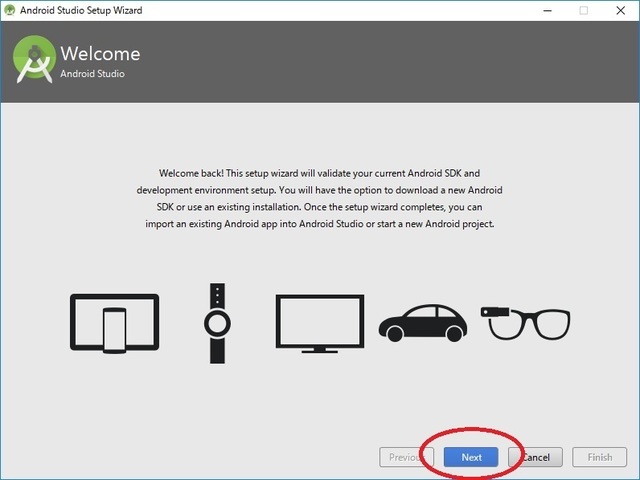This screenshot has width=640, height=480.
Task: Click the line starting 'SDK or use an existing'
Action: (320, 207)
